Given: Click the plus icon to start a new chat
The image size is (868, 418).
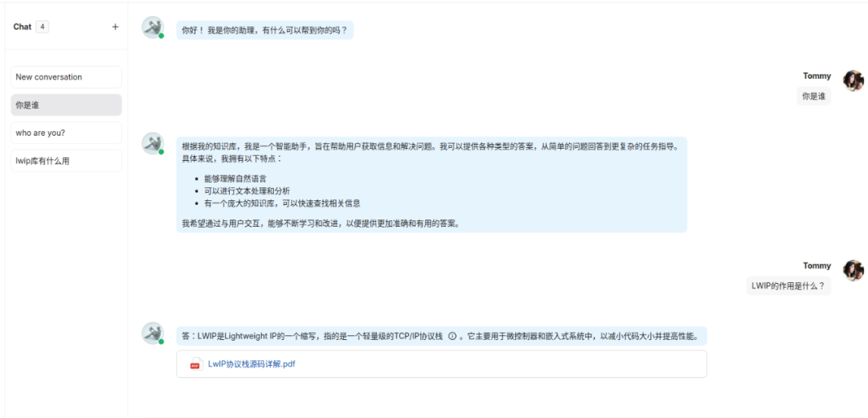Looking at the screenshot, I should tap(115, 27).
